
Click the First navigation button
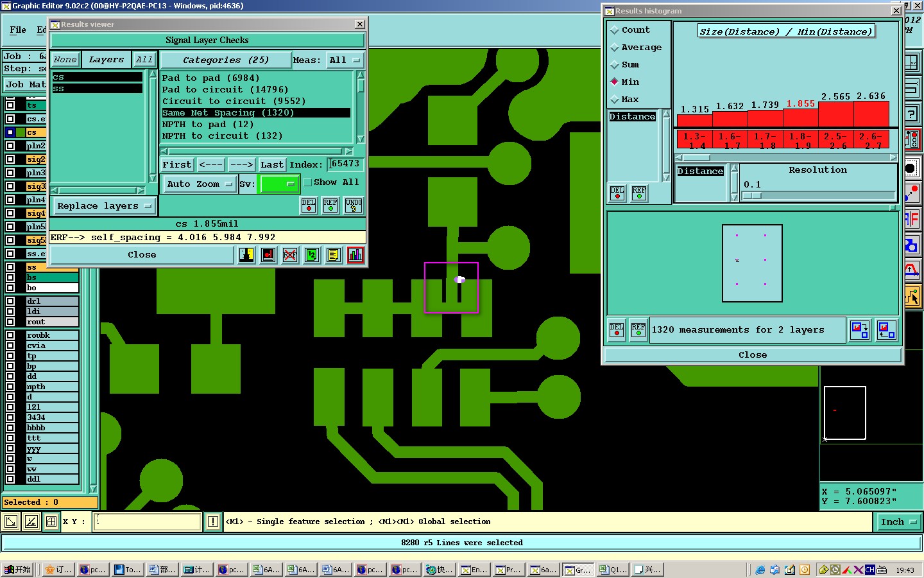[177, 165]
